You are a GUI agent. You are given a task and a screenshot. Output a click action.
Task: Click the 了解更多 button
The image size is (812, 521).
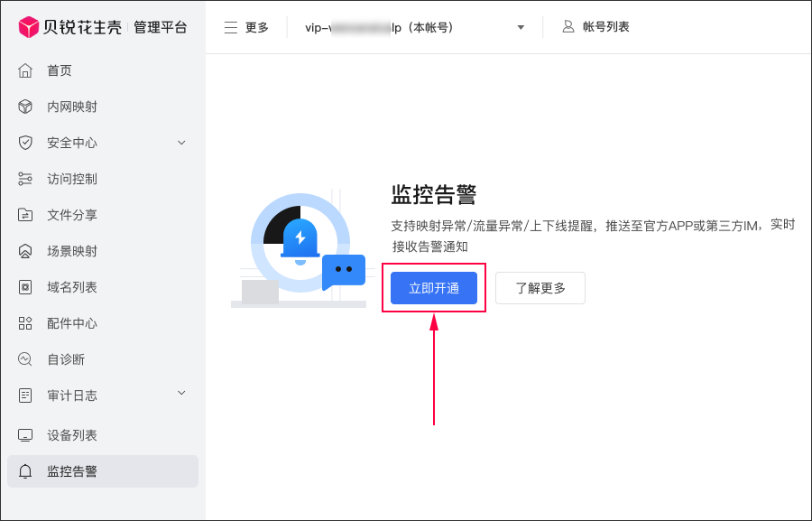pos(540,288)
